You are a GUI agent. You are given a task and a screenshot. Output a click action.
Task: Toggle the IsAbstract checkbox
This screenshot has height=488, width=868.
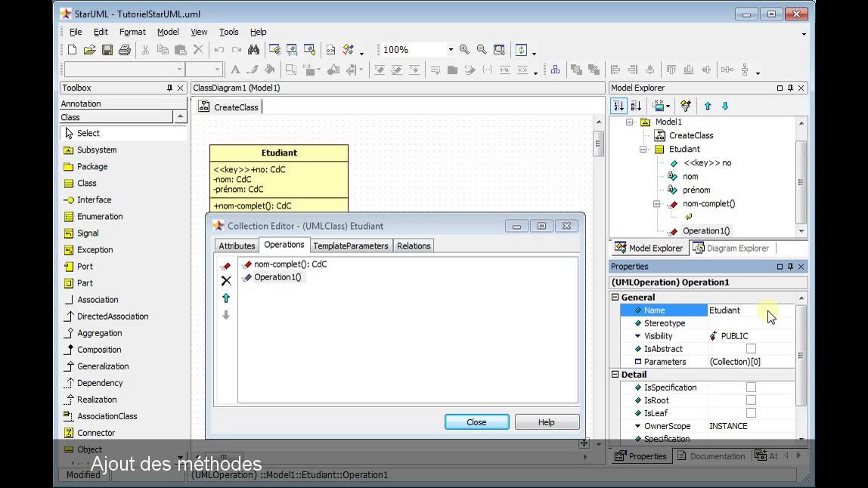pyautogui.click(x=752, y=348)
